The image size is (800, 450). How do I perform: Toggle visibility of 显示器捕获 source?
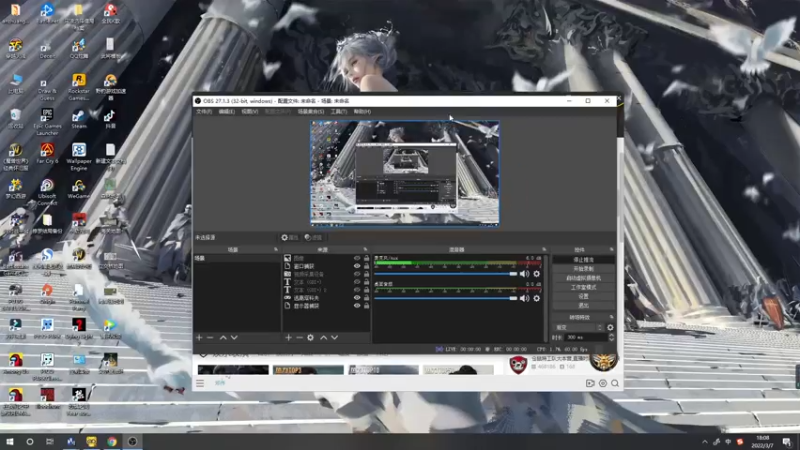pos(357,306)
